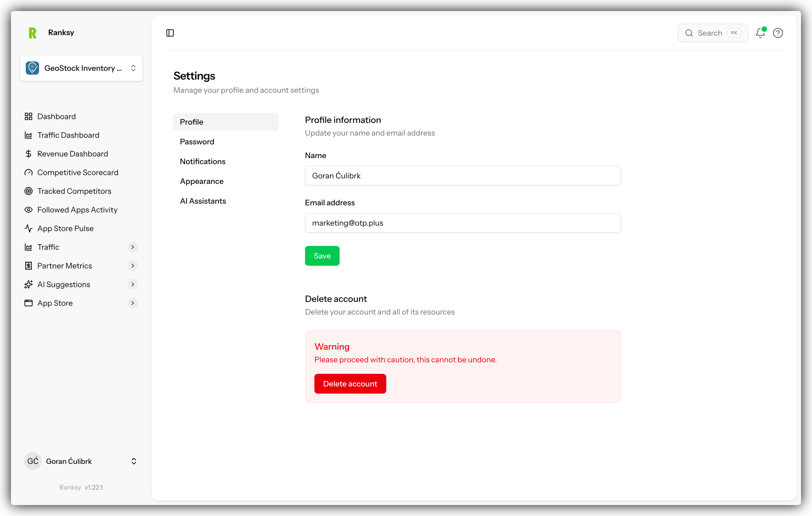
Task: Focus the Name input field
Action: pyautogui.click(x=463, y=175)
